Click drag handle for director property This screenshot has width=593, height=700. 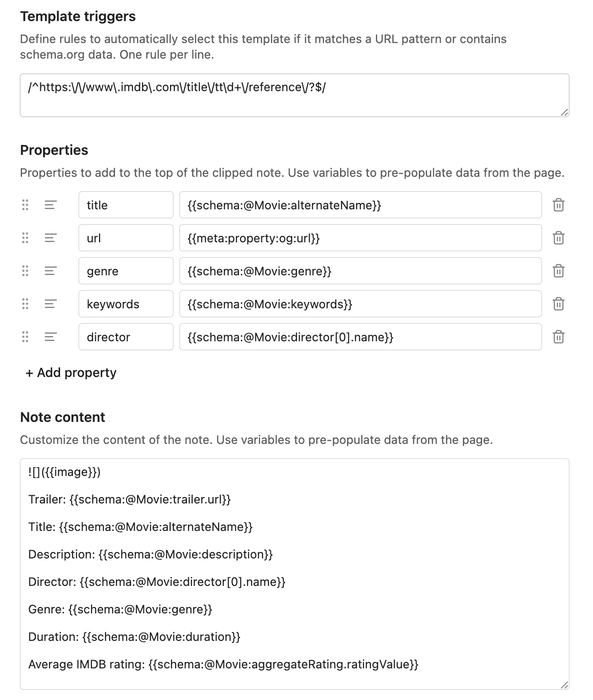tap(25, 337)
